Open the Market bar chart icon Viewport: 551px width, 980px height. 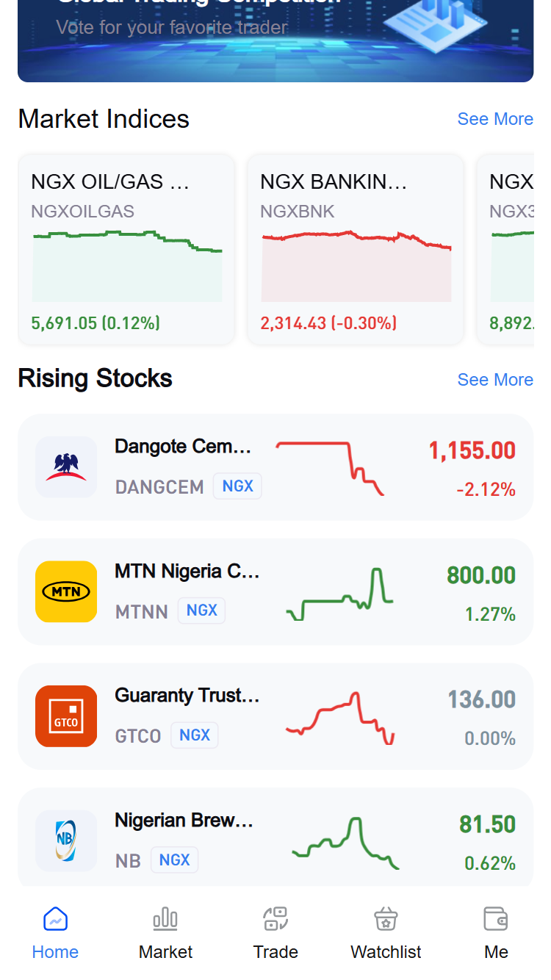pos(165,918)
